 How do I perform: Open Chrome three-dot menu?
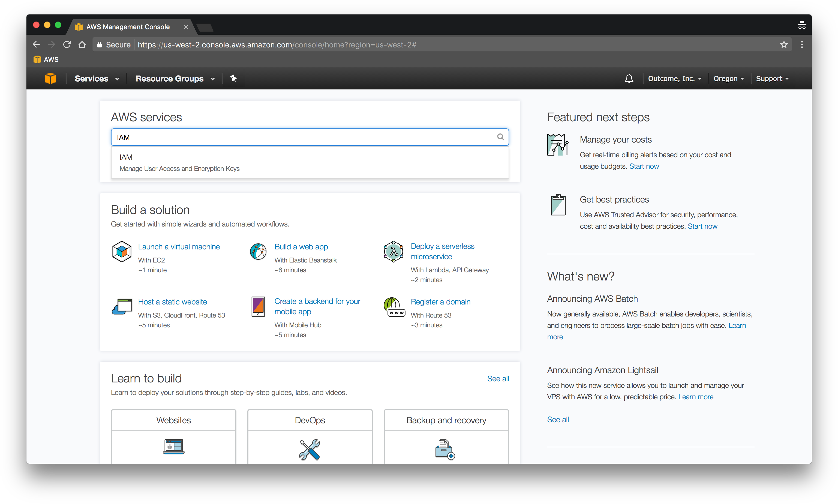pos(802,44)
